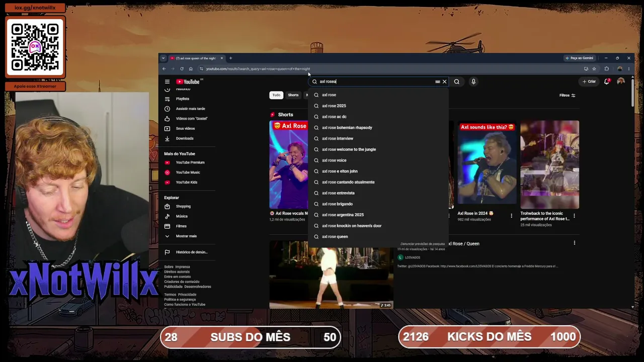Viewport: 644px width, 362px height.
Task: Start voice search with the microphone
Action: click(473, 81)
